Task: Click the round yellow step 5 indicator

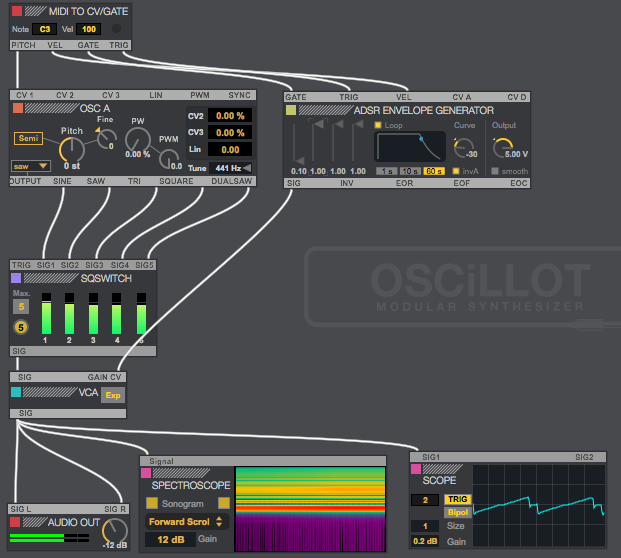Action: [x=21, y=328]
